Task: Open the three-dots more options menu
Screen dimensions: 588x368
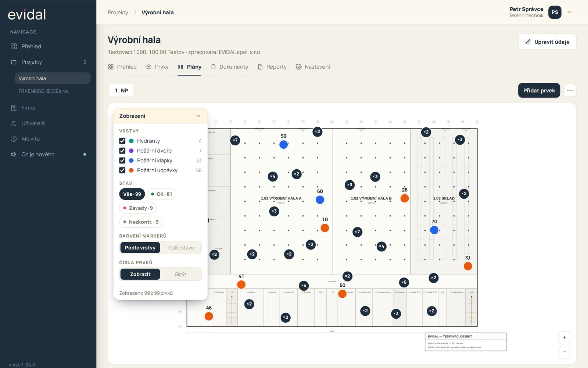Action: [x=570, y=91]
